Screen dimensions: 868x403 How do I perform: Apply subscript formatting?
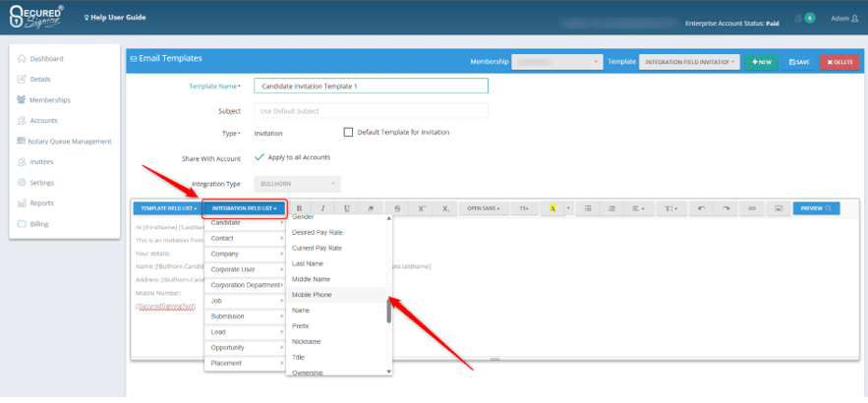coord(445,208)
